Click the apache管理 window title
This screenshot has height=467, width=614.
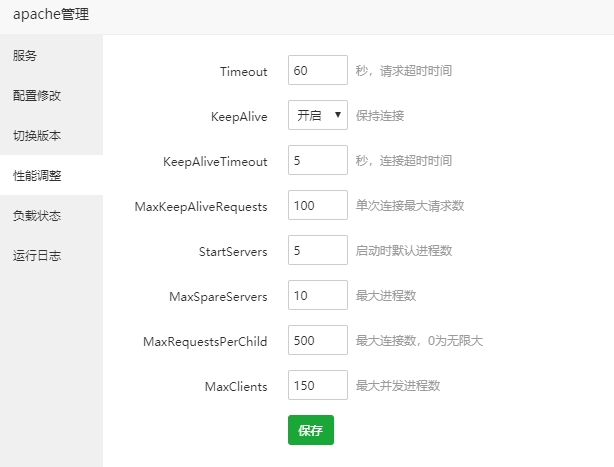point(51,14)
